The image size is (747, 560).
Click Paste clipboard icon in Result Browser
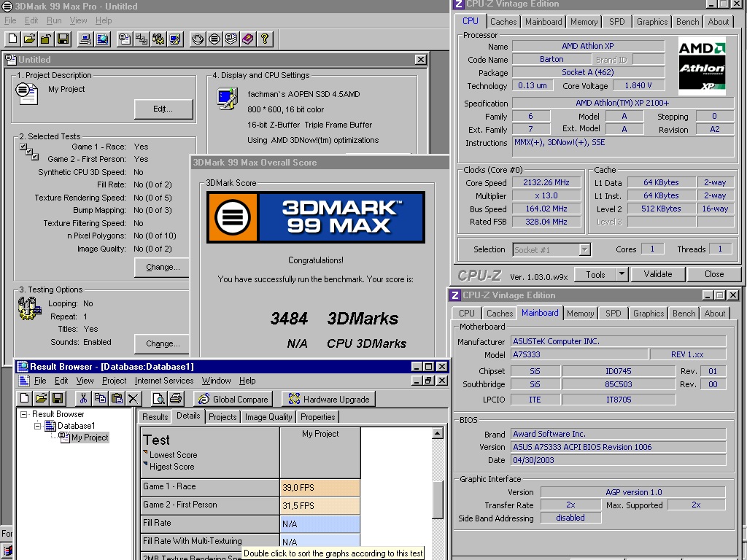[x=117, y=398]
